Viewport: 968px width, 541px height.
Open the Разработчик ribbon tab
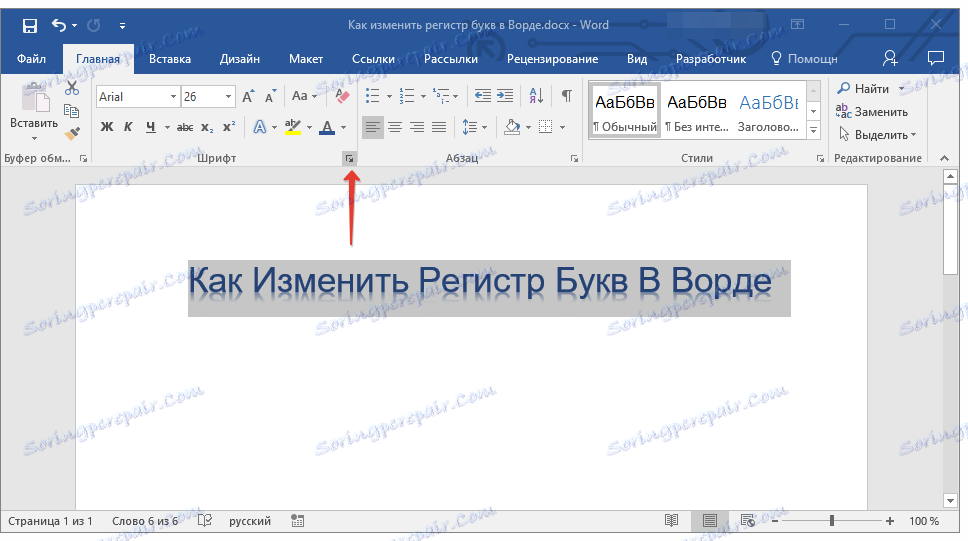pyautogui.click(x=711, y=59)
